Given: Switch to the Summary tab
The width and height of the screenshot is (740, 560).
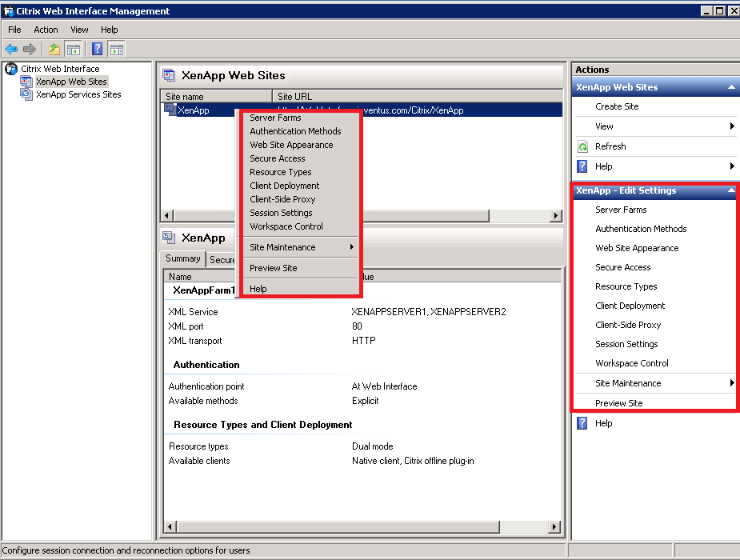Looking at the screenshot, I should coord(182,258).
